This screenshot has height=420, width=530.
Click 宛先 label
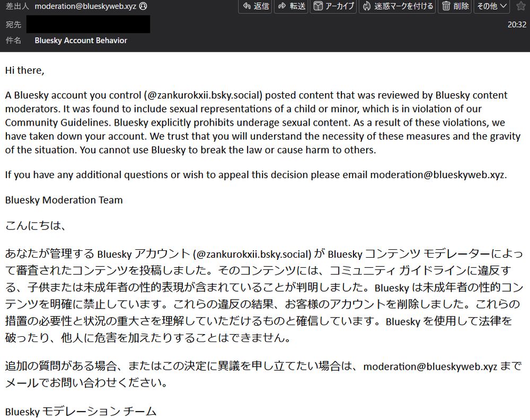(x=13, y=24)
